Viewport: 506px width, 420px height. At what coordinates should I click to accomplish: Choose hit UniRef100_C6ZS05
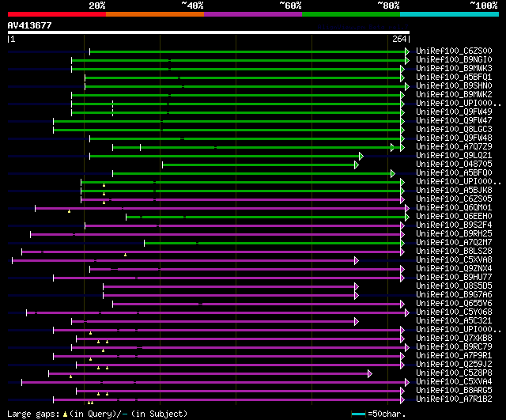tap(454, 199)
